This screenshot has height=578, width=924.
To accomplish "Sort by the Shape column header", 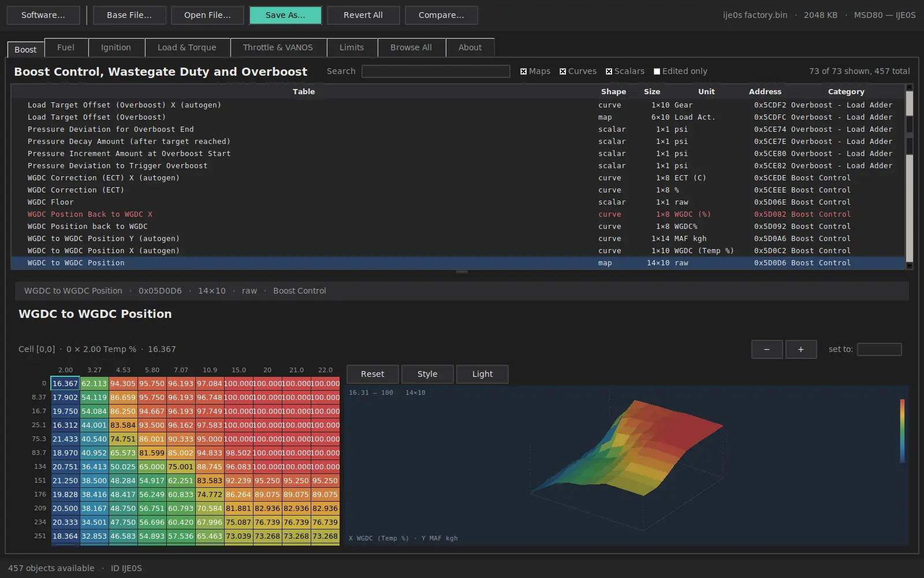I will pyautogui.click(x=613, y=91).
